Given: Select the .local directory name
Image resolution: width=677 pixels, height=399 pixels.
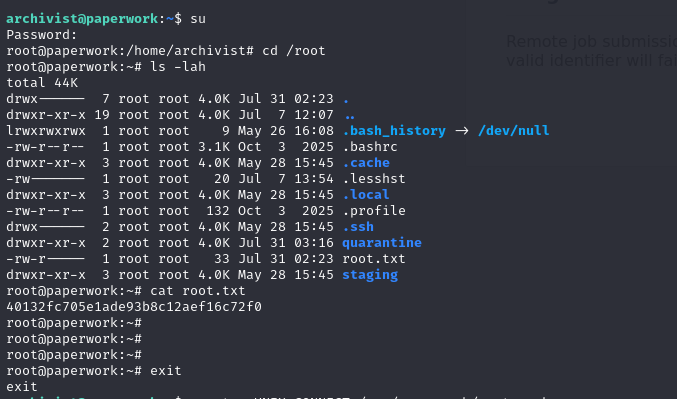Looking at the screenshot, I should click(x=366, y=195).
